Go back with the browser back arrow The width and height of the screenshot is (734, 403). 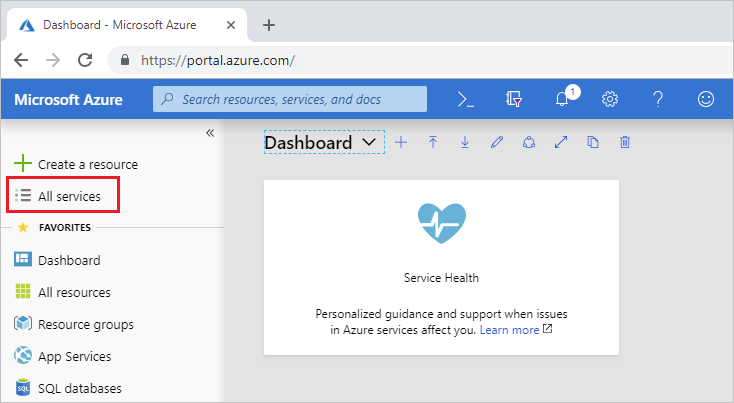[x=21, y=60]
